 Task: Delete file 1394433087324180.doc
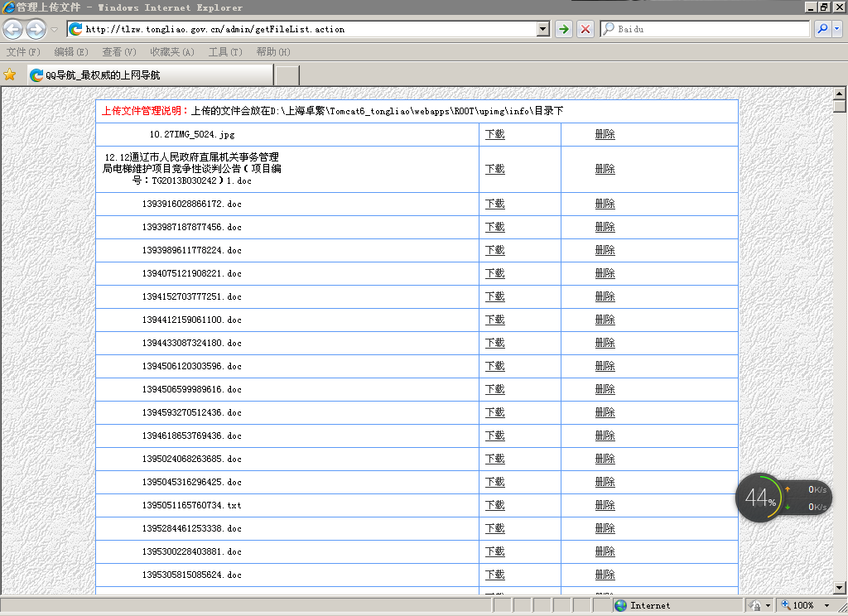click(x=605, y=343)
